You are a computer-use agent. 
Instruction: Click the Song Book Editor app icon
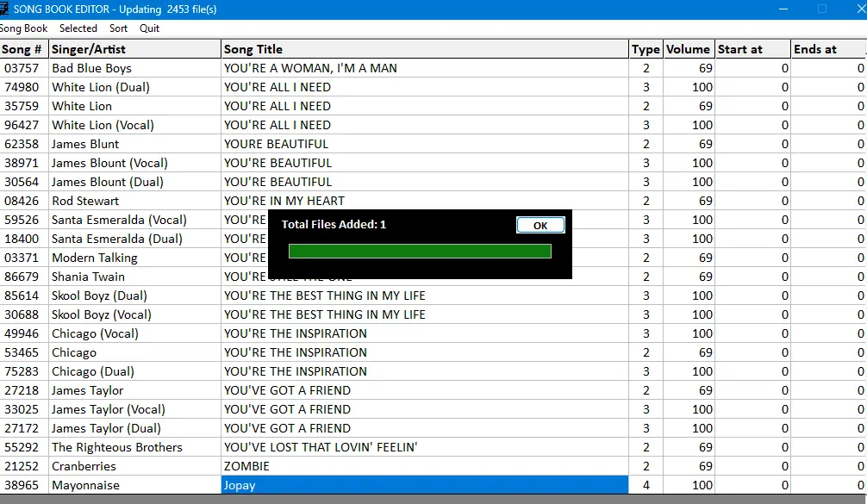(x=3, y=9)
